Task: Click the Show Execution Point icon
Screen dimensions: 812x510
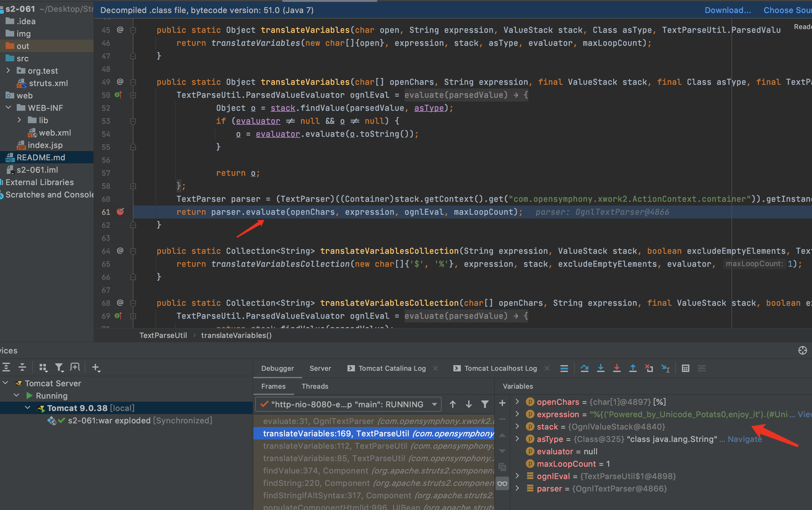Action: 564,368
